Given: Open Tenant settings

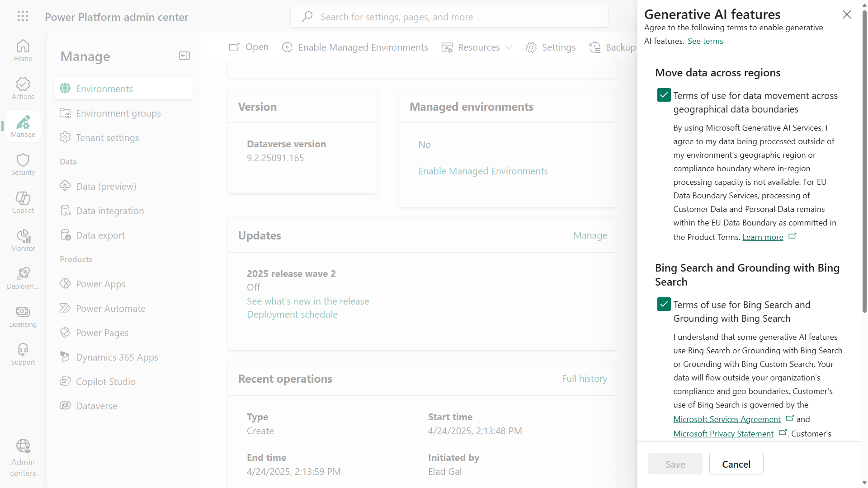Looking at the screenshot, I should coord(107,137).
